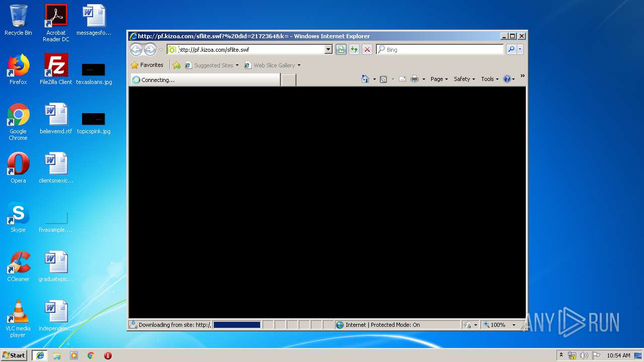644x362 pixels.
Task: Expand the zoom level dropdown arrow
Action: click(x=514, y=325)
